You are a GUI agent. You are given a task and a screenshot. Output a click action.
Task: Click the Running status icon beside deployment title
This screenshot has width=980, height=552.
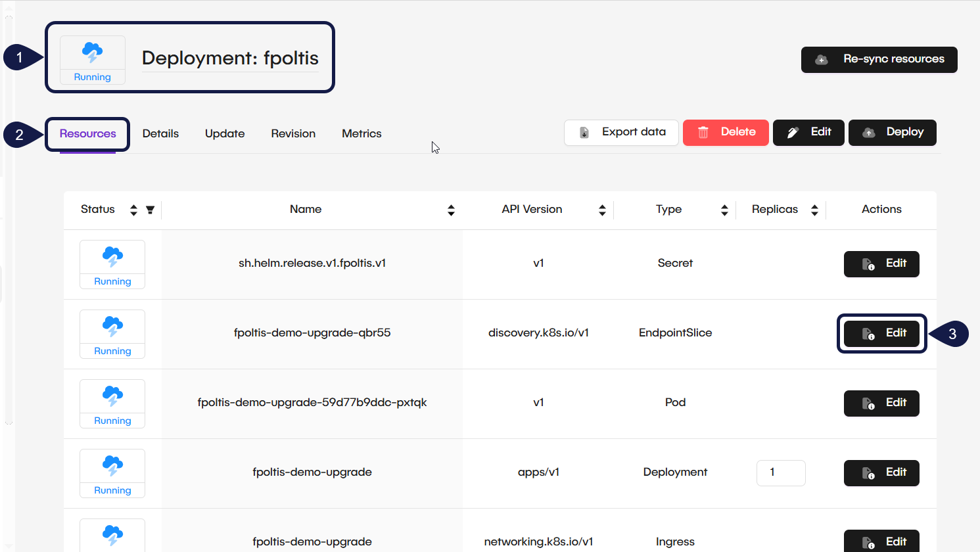click(92, 53)
